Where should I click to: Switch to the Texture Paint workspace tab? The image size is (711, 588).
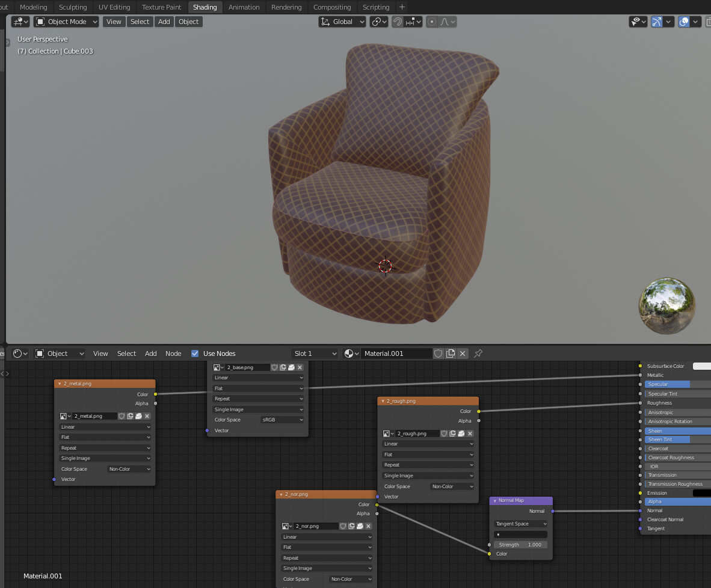(x=161, y=7)
